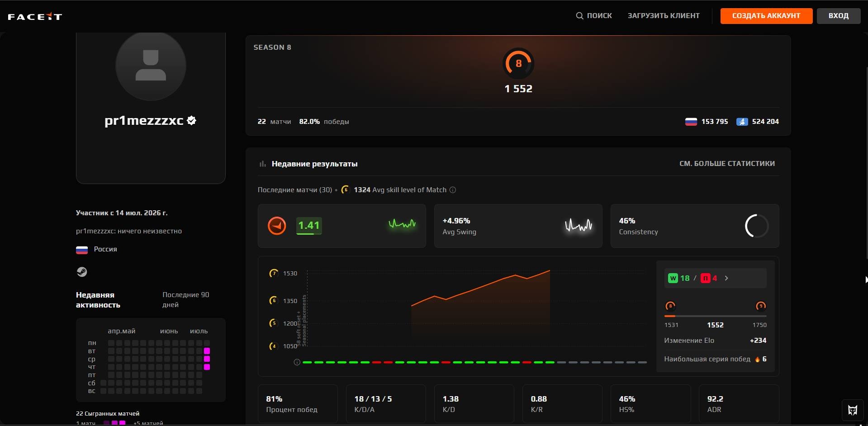Viewport: 868px width, 426px height.
Task: Click the СОЗДАТЬ АККАУНТ button
Action: click(x=766, y=16)
